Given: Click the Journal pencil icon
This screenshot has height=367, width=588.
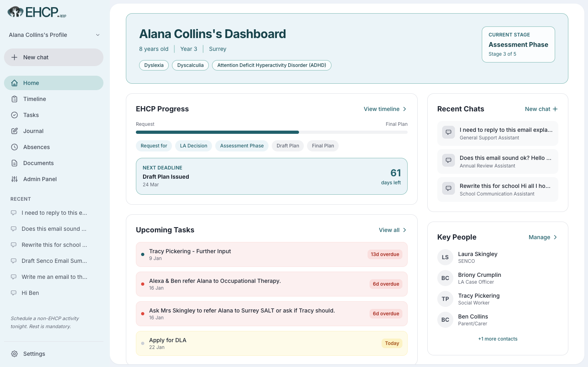Looking at the screenshot, I should [x=14, y=131].
